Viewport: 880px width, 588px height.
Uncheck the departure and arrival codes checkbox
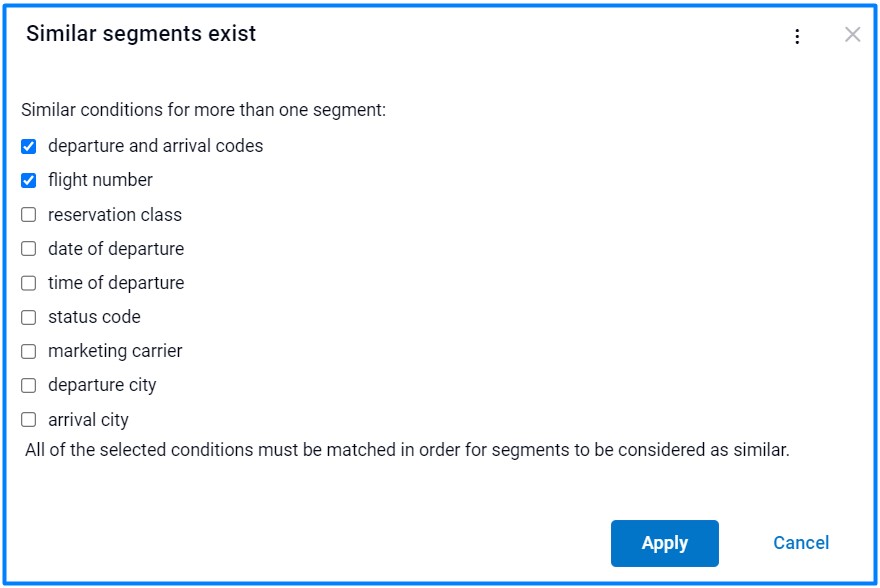29,147
